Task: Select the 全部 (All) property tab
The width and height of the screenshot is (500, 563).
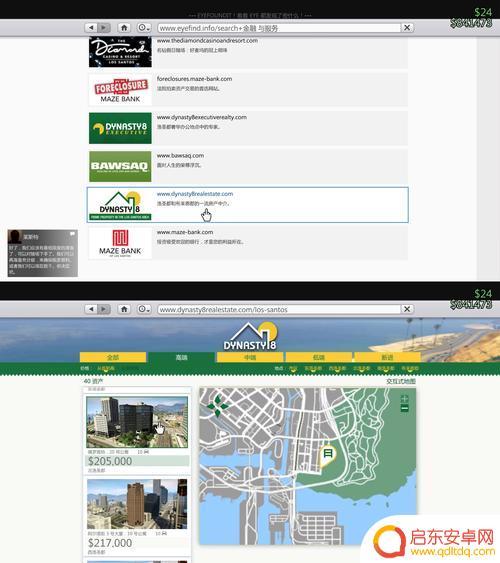Action: click(x=113, y=357)
